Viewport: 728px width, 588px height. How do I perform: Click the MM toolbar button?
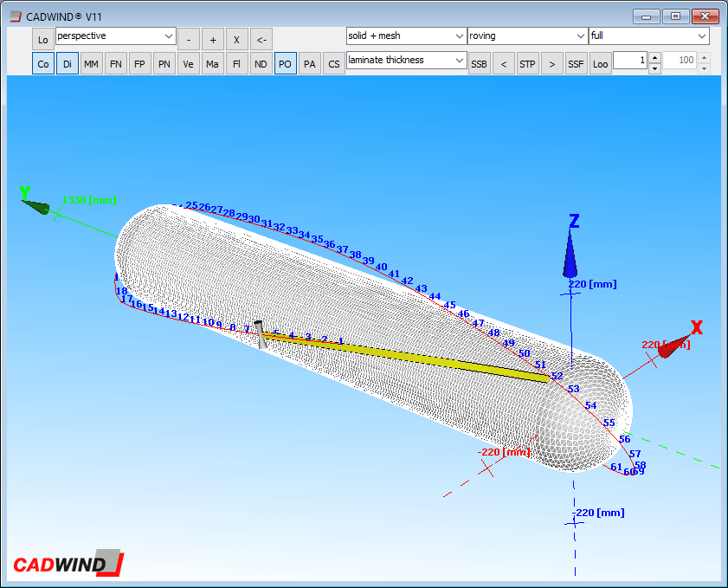point(92,64)
